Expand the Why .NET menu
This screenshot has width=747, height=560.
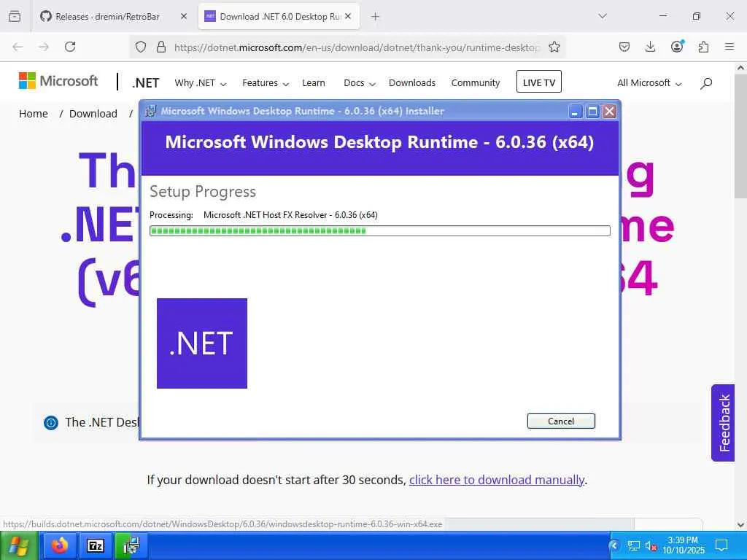coord(200,83)
